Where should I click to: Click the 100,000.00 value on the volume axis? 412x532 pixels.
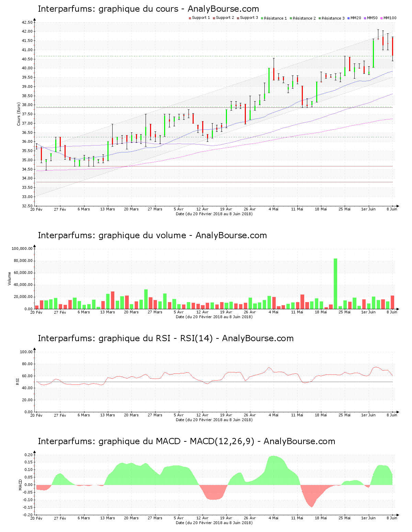[22, 248]
